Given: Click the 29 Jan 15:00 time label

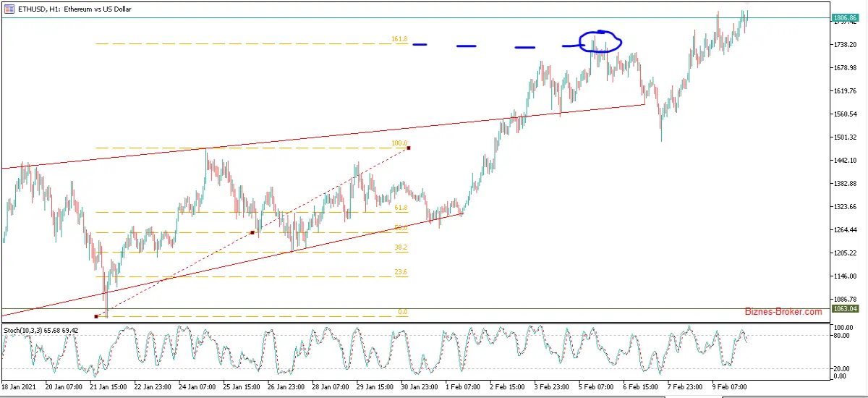Looking at the screenshot, I should click(x=375, y=387).
